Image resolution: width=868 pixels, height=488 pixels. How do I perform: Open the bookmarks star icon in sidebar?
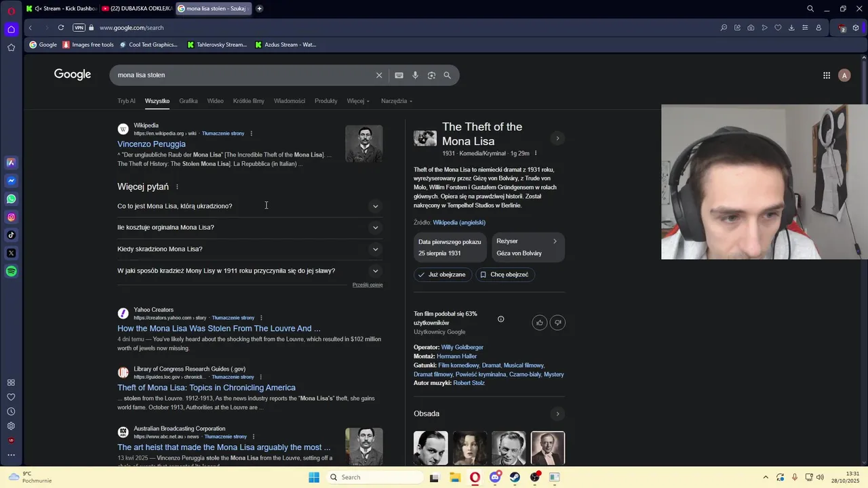coord(11,47)
